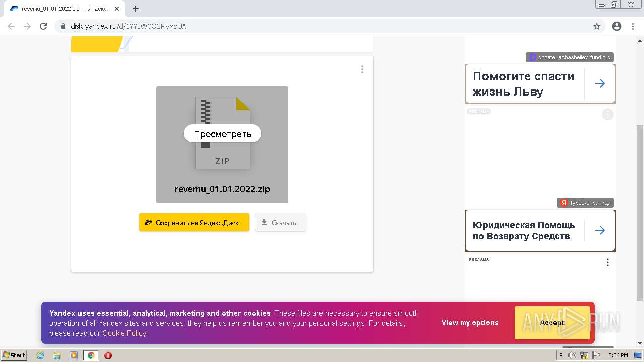Select the revemu_01.01.2022.zip browser tab
Screen dimensions: 644x362
pos(65,9)
